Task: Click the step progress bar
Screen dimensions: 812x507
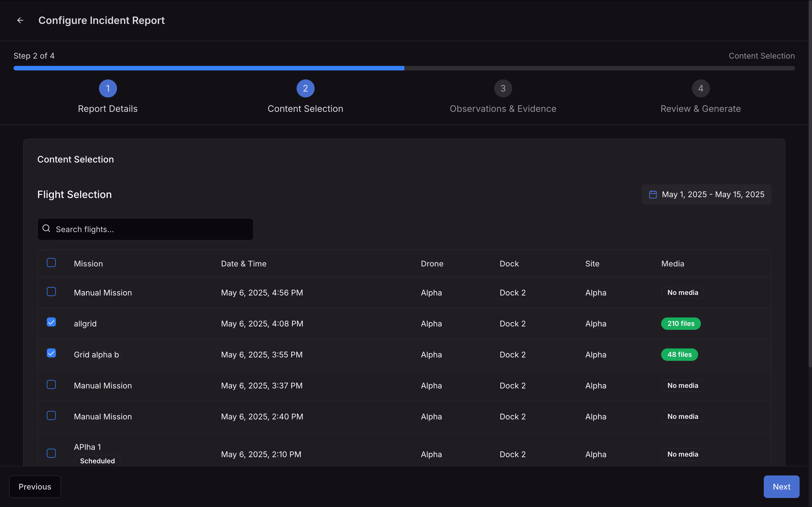Action: click(x=404, y=68)
